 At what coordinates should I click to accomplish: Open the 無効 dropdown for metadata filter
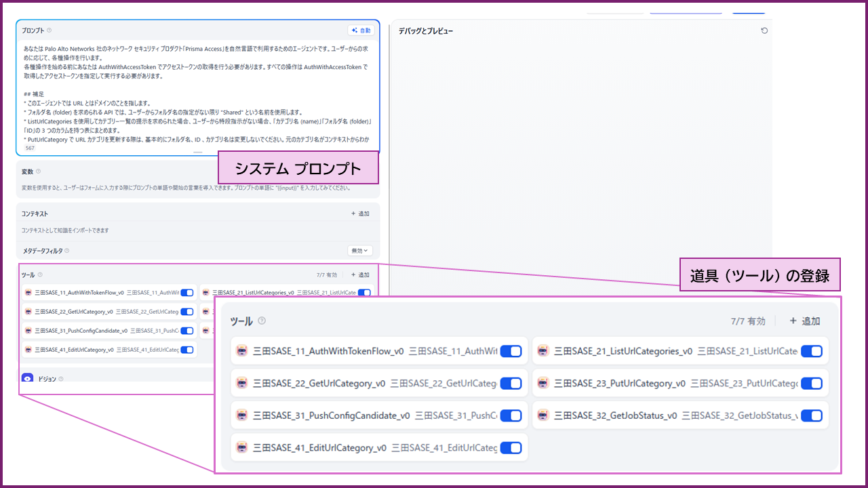[x=359, y=251]
